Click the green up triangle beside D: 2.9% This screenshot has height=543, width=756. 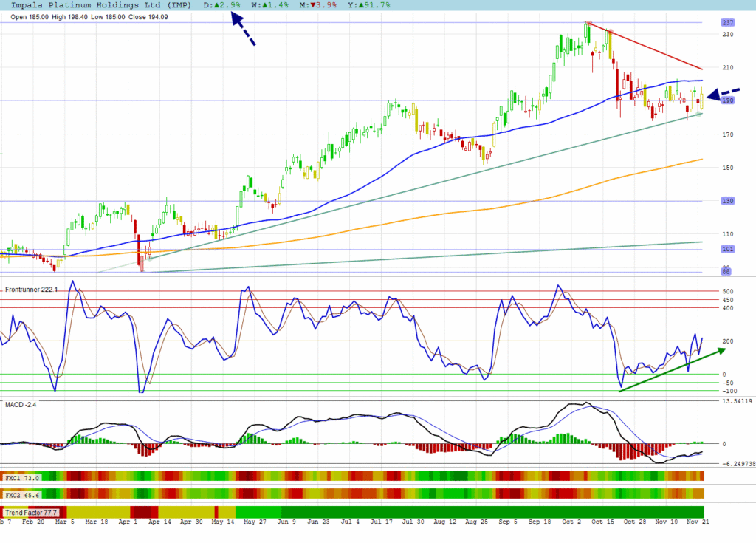215,5
